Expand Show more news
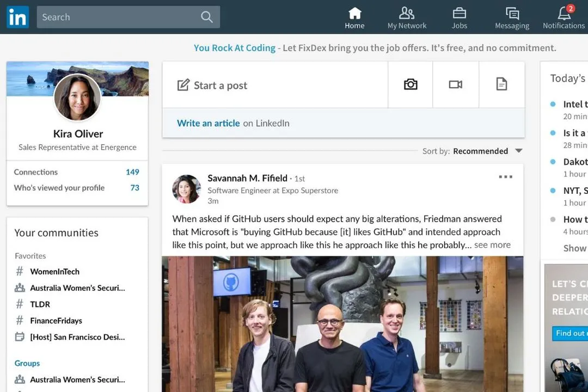The width and height of the screenshot is (588, 392). click(575, 248)
